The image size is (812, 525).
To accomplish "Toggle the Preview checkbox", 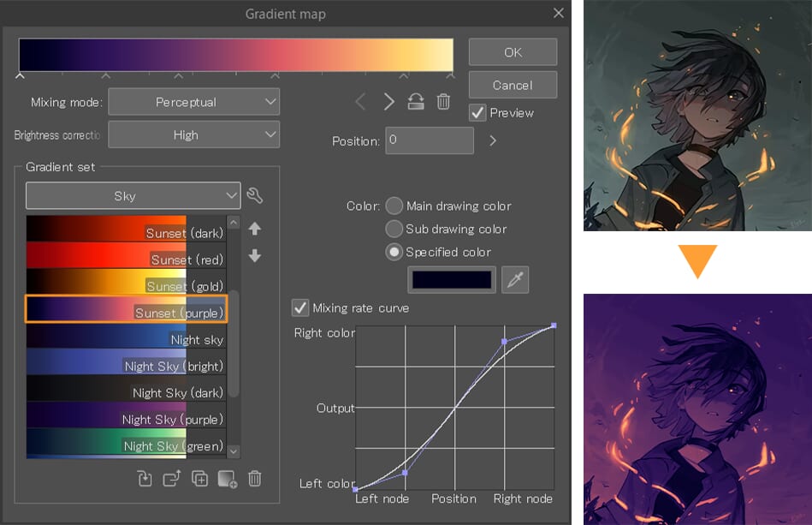I will tap(477, 112).
